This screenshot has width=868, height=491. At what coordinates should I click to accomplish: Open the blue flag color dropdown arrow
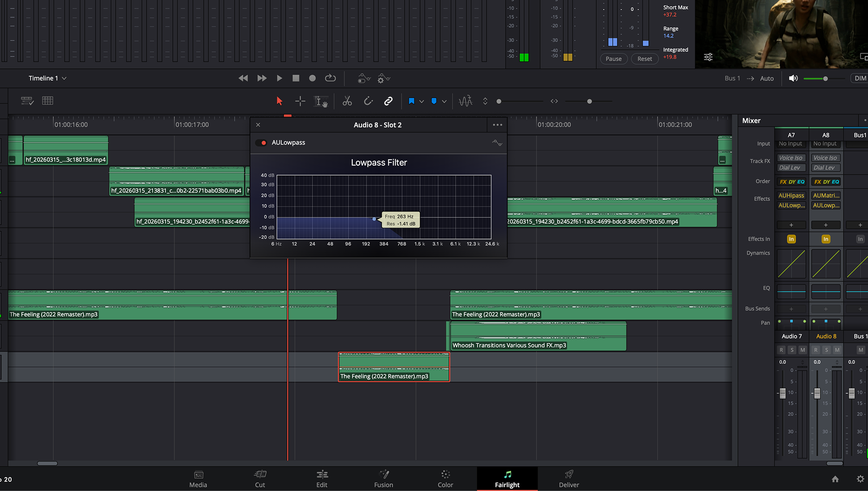pyautogui.click(x=422, y=101)
